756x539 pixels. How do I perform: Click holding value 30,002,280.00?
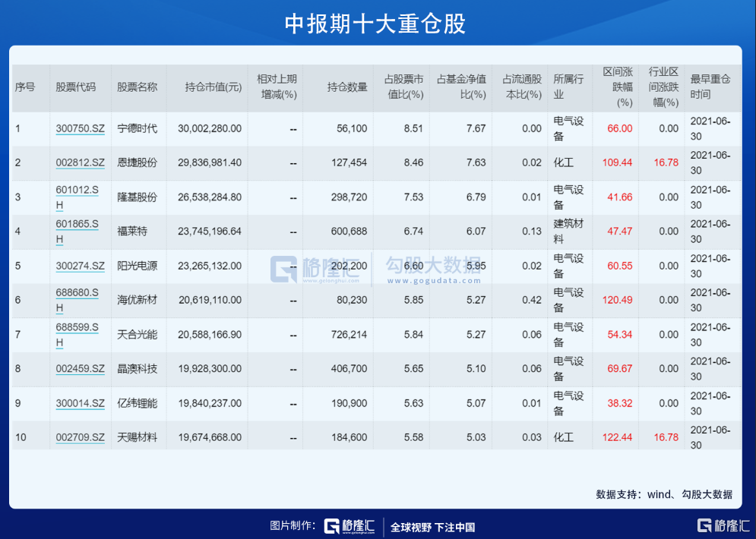[210, 128]
